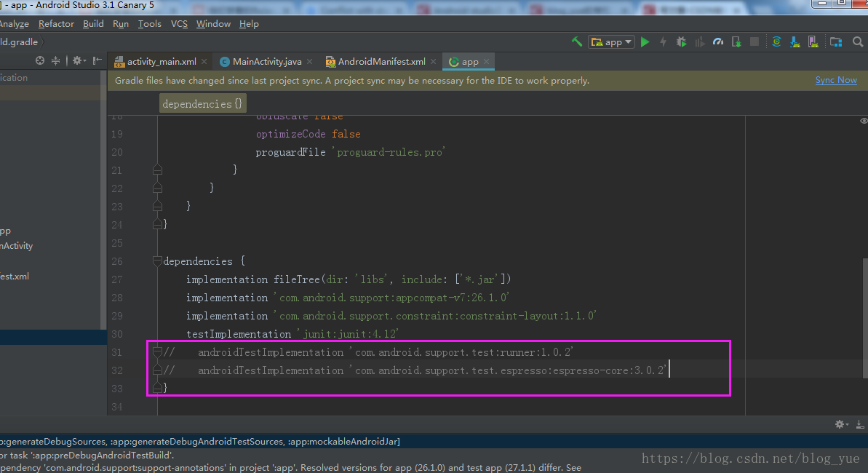Switch to activity_main.xml tab
The image size is (868, 473).
click(161, 61)
